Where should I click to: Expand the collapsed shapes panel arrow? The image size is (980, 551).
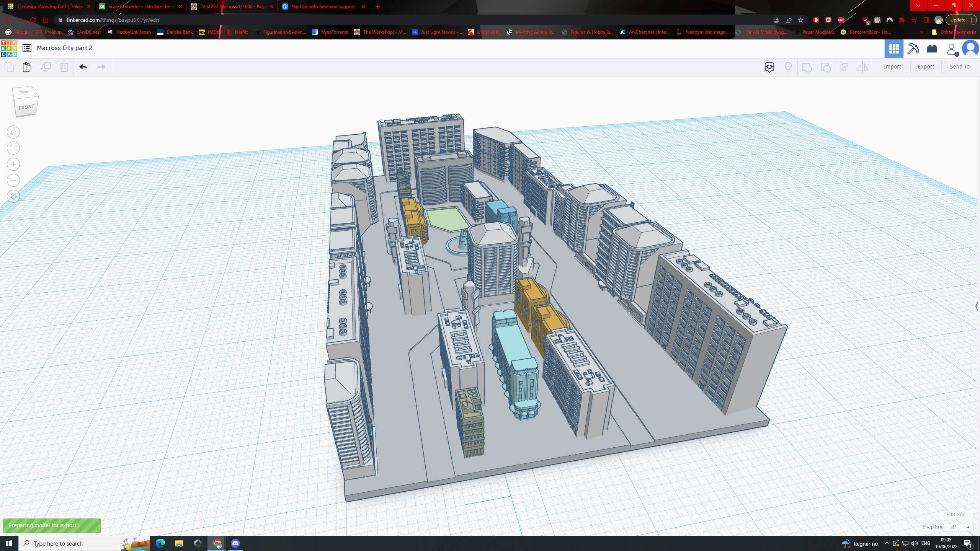point(977,306)
